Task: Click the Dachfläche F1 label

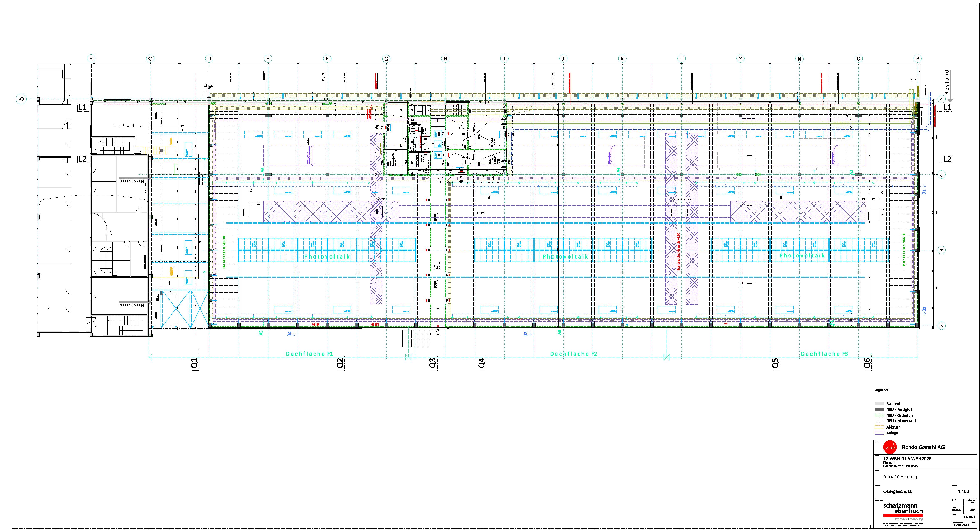Action: tap(309, 354)
